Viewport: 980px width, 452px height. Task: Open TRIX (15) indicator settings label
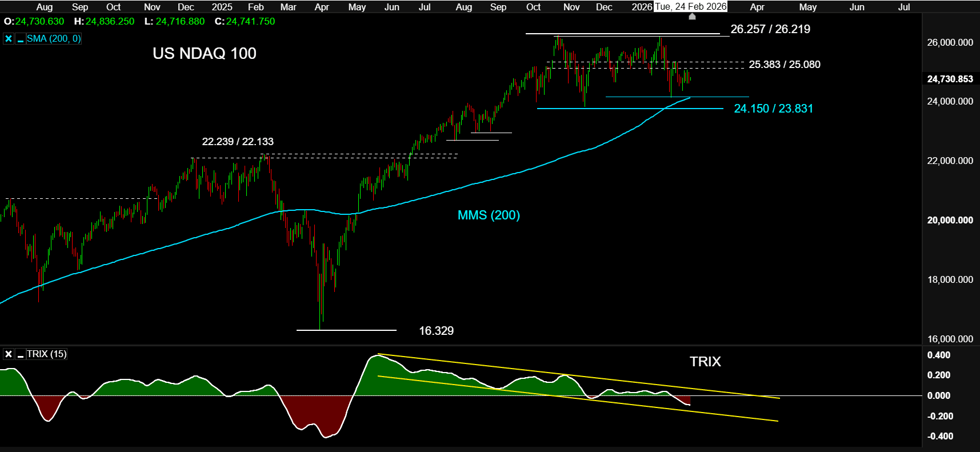(46, 354)
